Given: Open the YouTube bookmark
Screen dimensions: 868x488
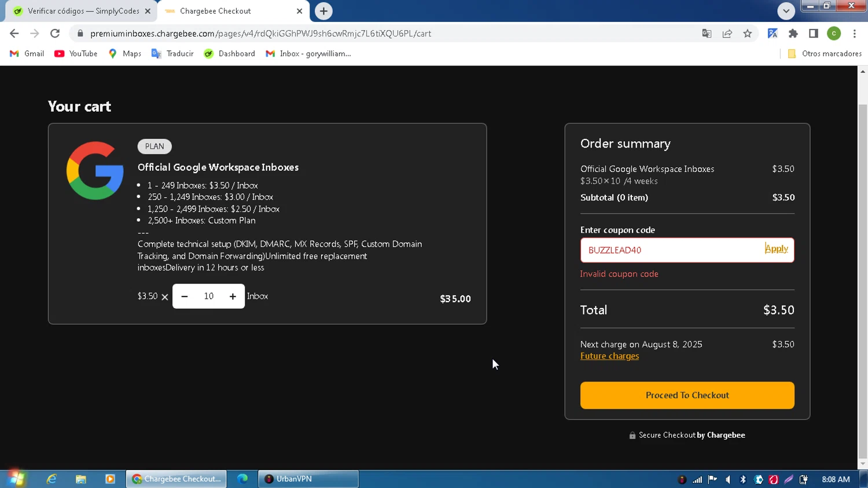Looking at the screenshot, I should [x=76, y=53].
